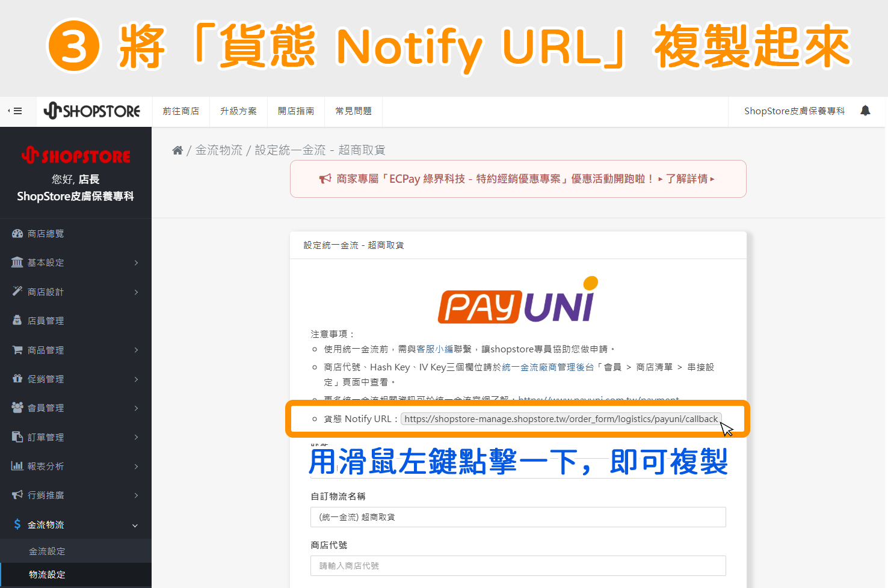Screen dimensions: 888x588
Task: Copy the 貨態 Notify URL callback address
Action: (x=561, y=419)
